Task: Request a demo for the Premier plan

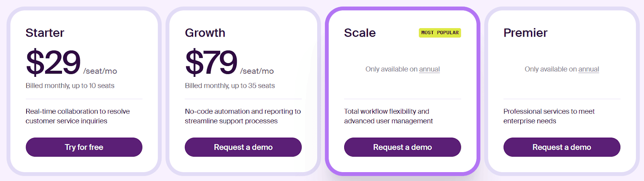Action: (562, 147)
